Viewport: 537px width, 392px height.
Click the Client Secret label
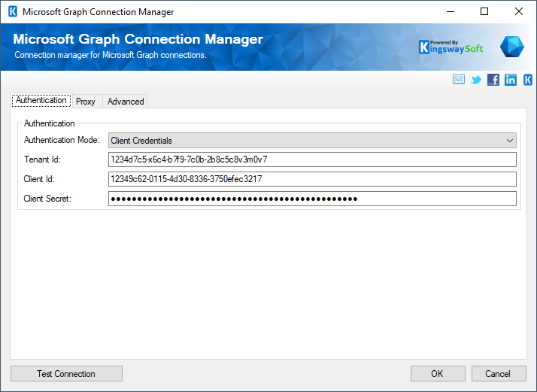coord(47,199)
